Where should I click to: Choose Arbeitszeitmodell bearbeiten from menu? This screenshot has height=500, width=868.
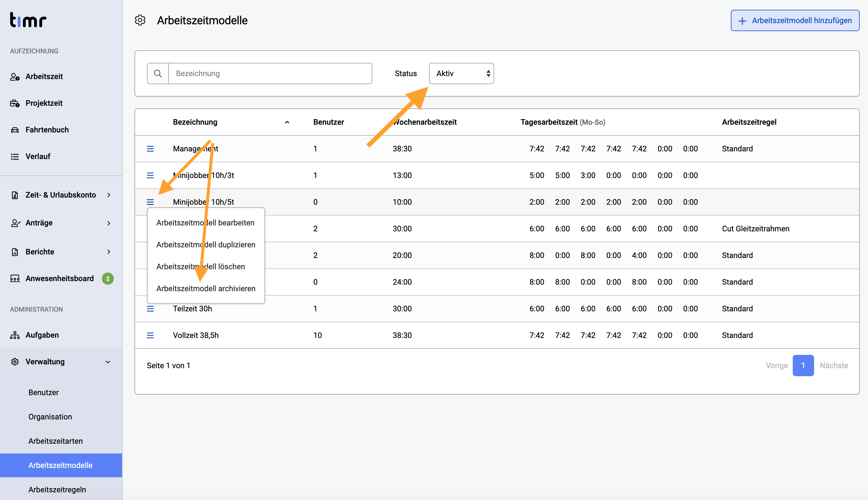pyautogui.click(x=205, y=222)
